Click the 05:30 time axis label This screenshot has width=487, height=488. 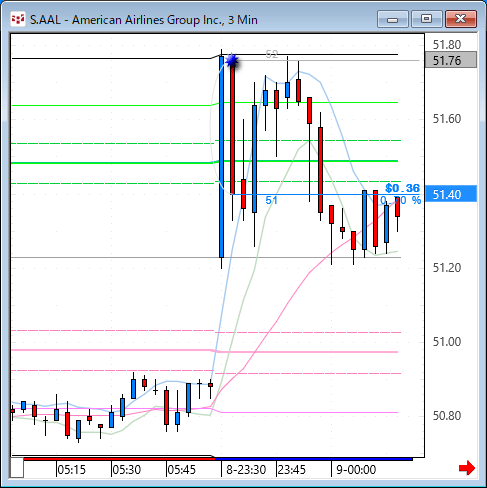127,470
